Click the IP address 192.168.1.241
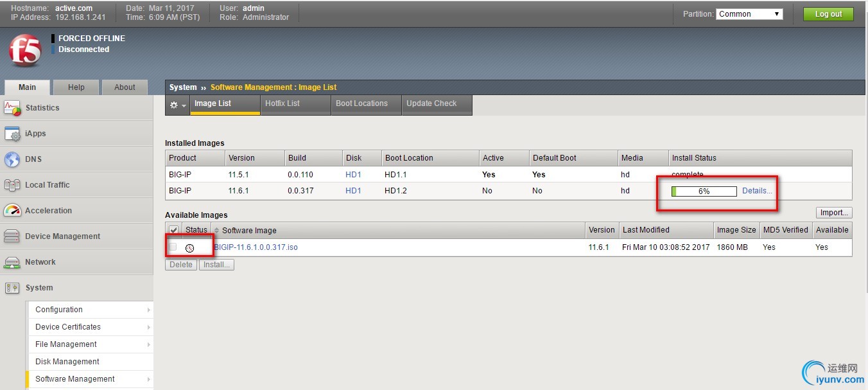This screenshot has height=390, width=868. (x=80, y=17)
